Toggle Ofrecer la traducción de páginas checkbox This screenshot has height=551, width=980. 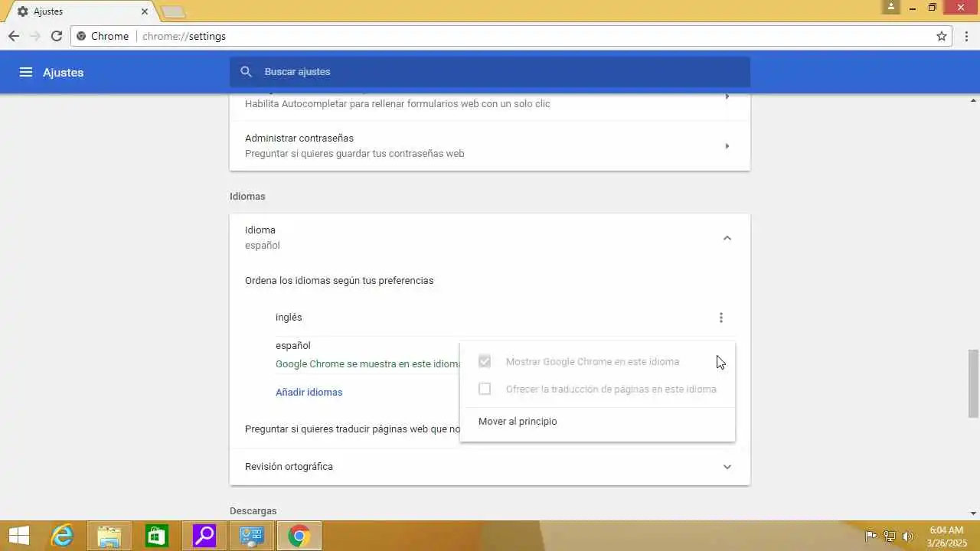(485, 389)
